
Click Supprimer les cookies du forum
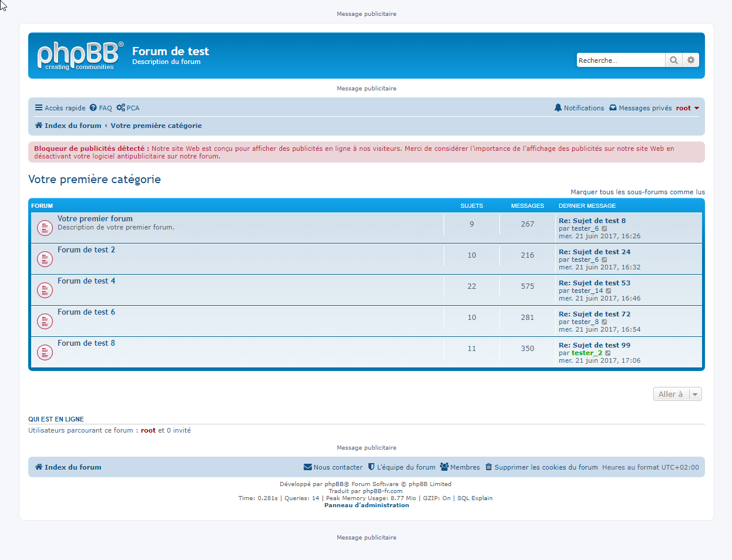(541, 467)
